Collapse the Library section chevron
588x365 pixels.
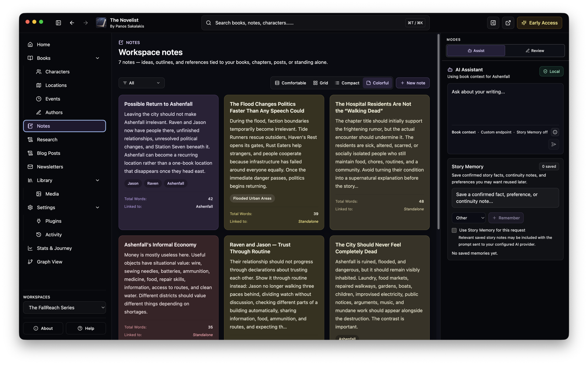coord(97,180)
